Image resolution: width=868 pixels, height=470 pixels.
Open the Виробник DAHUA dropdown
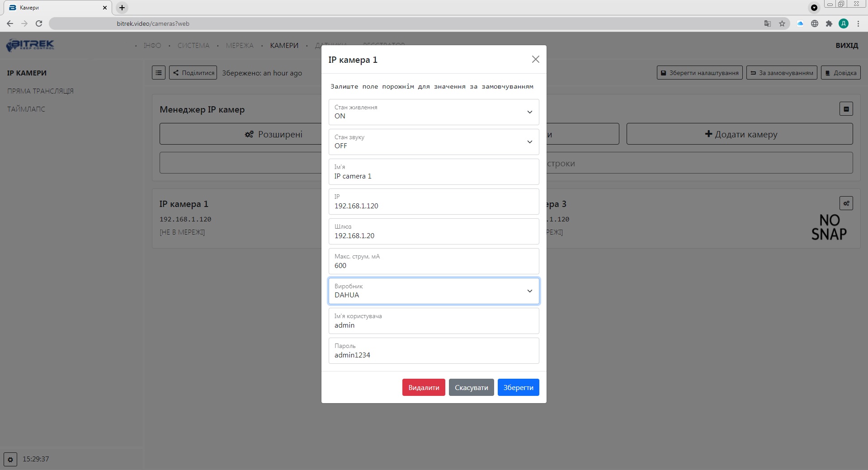click(434, 291)
